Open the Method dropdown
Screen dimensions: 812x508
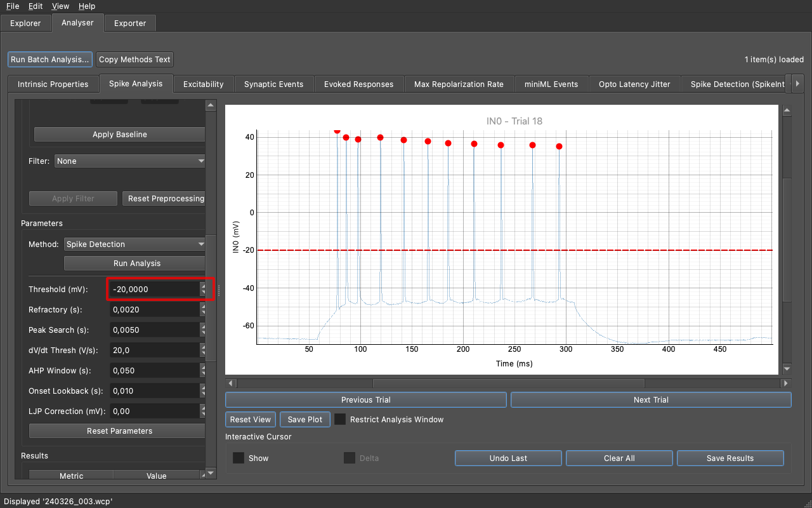point(135,244)
